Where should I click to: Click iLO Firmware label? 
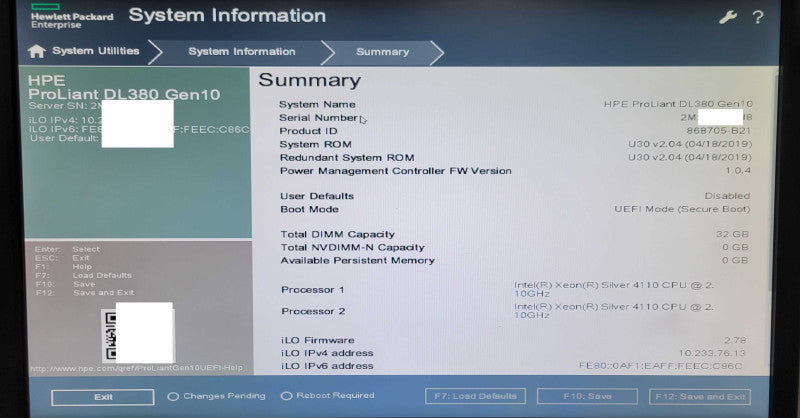click(317, 340)
